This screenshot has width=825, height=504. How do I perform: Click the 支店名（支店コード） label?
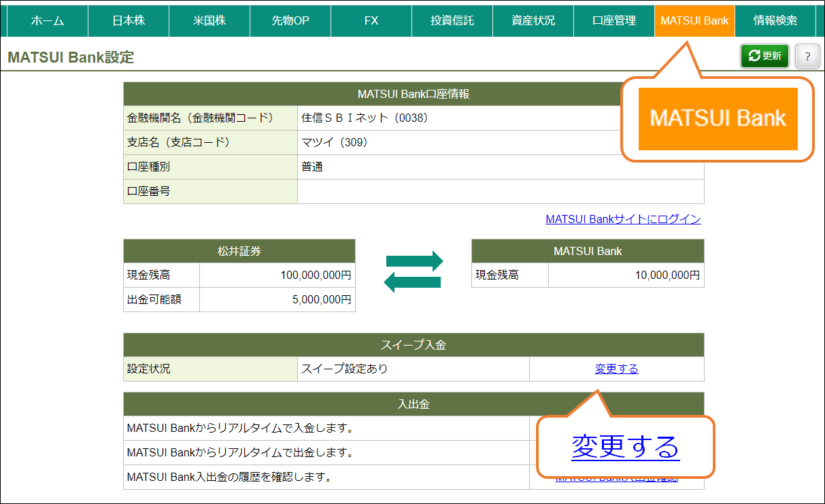[x=179, y=143]
